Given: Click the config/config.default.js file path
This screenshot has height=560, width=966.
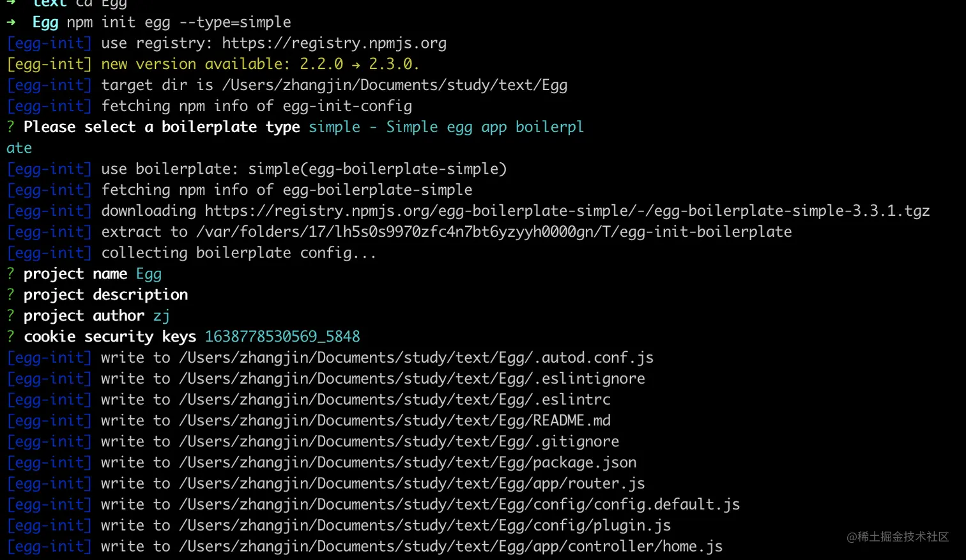Looking at the screenshot, I should coord(459,504).
